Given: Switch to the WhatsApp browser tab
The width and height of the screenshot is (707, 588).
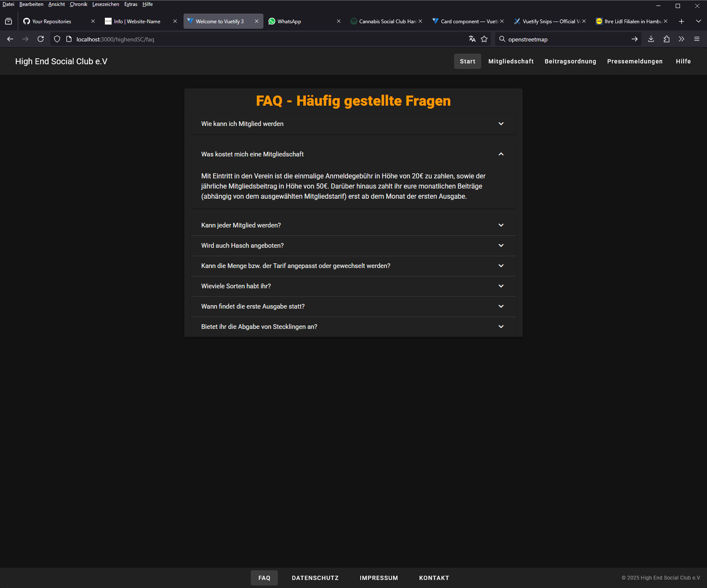Looking at the screenshot, I should [300, 21].
